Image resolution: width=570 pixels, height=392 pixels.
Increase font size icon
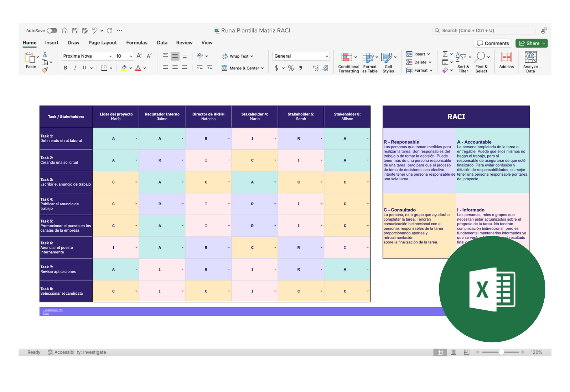[x=139, y=56]
